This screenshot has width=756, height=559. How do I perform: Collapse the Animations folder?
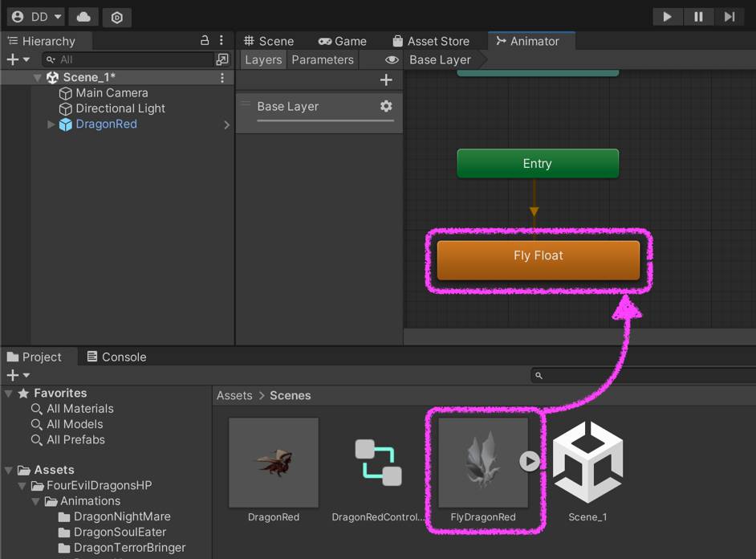(37, 501)
